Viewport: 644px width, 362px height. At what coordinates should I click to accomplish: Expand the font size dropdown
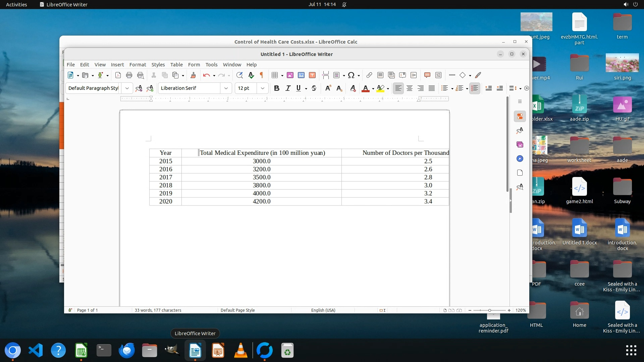[263, 88]
